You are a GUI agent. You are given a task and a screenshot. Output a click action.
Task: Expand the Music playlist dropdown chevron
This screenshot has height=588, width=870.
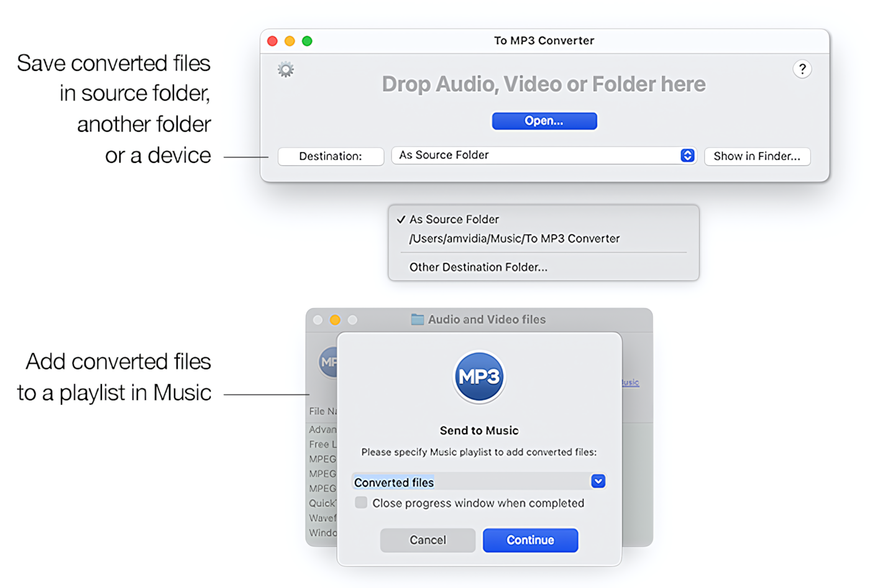click(597, 481)
